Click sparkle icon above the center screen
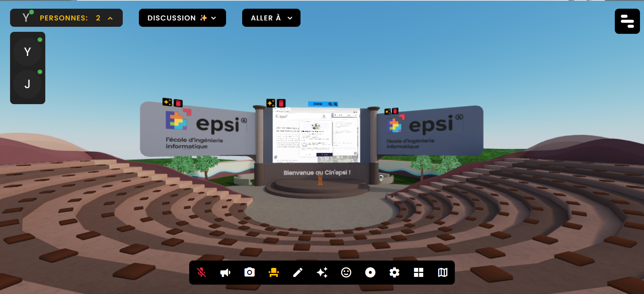The height and width of the screenshot is (294, 644). [x=271, y=103]
